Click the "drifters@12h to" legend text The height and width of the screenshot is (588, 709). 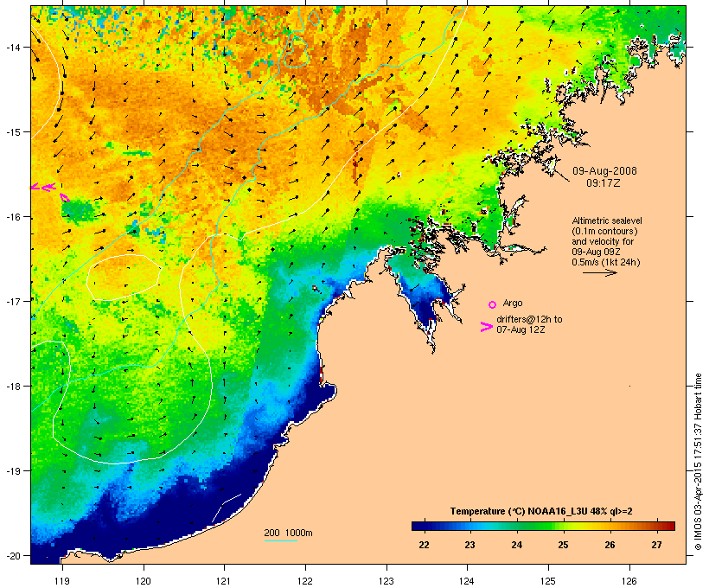pos(529,319)
